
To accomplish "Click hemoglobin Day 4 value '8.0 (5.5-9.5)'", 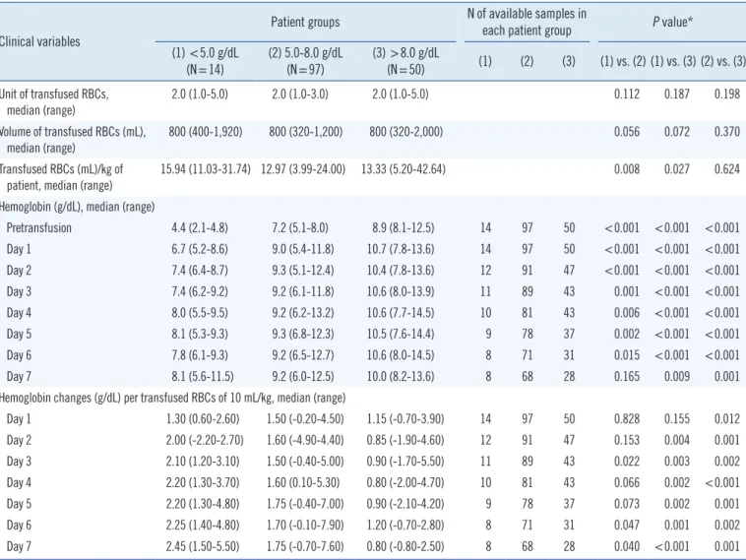I will click(200, 313).
